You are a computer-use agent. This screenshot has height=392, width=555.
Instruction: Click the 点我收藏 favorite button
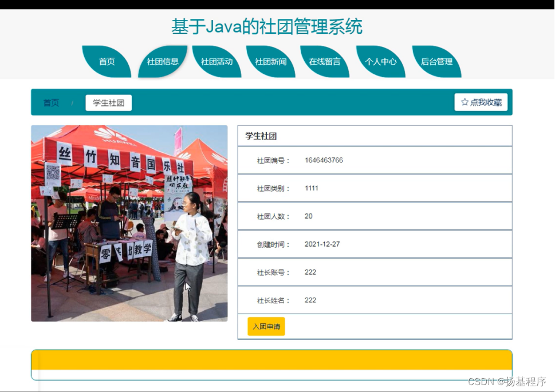point(481,102)
